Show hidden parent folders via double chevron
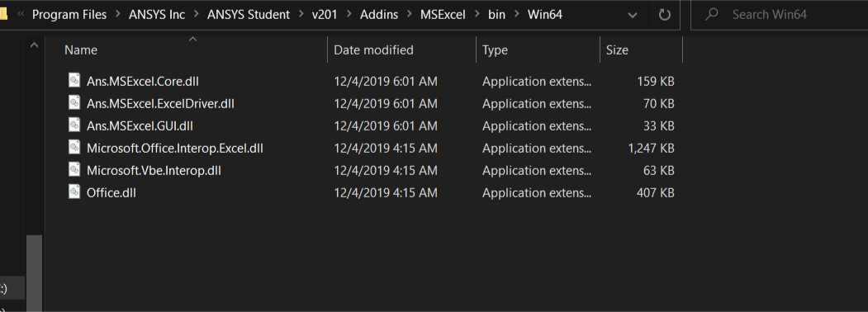 tap(21, 15)
